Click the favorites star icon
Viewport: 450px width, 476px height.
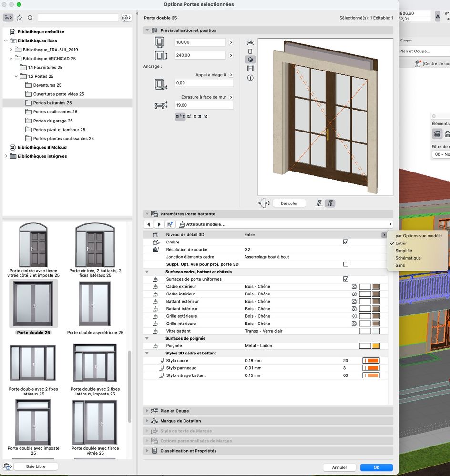coord(19,18)
